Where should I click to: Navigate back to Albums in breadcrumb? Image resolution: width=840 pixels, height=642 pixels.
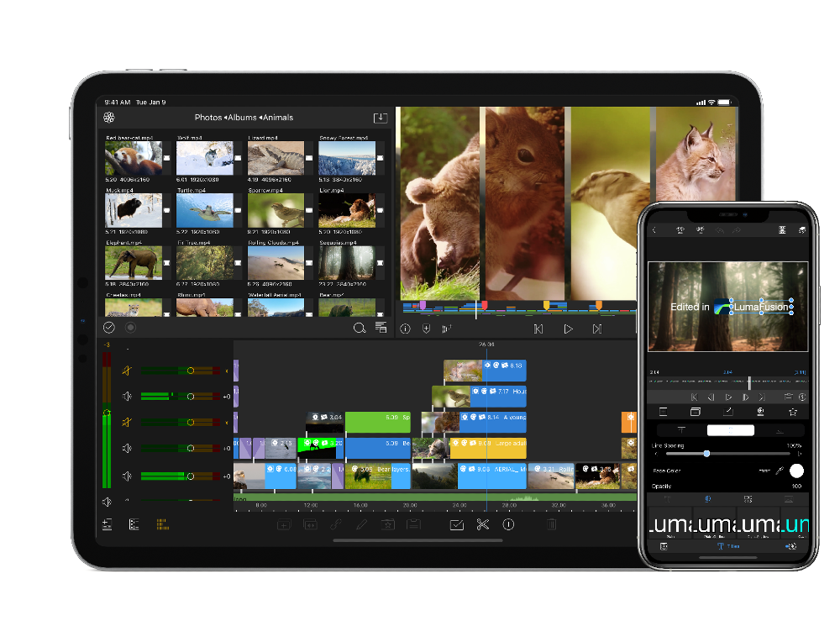[244, 118]
